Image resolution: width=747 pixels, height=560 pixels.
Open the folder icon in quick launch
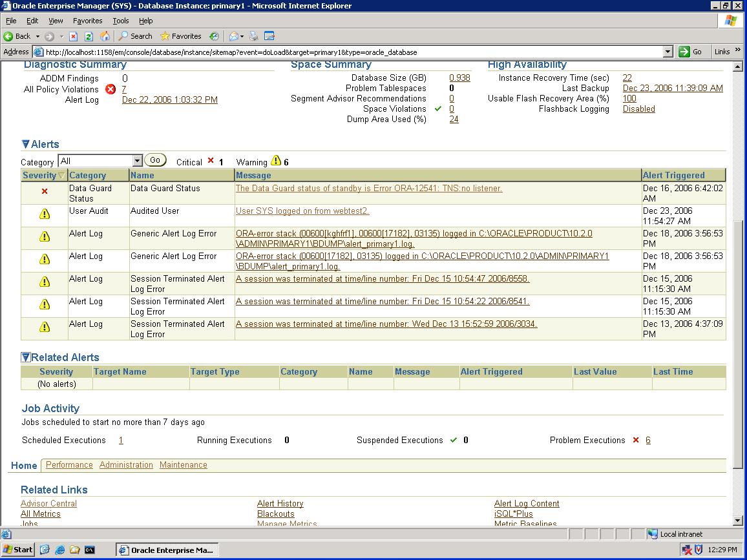(x=75, y=550)
